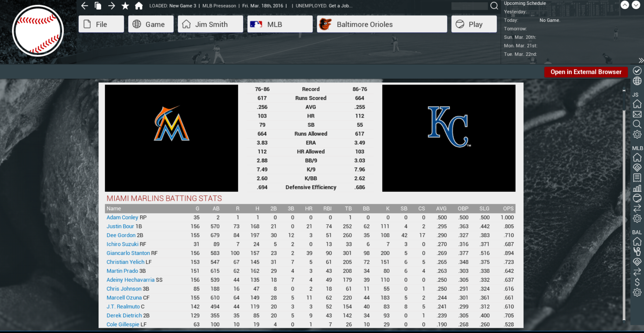The height and width of the screenshot is (333, 644).
Task: Open the settings gear under JS
Action: 637,134
